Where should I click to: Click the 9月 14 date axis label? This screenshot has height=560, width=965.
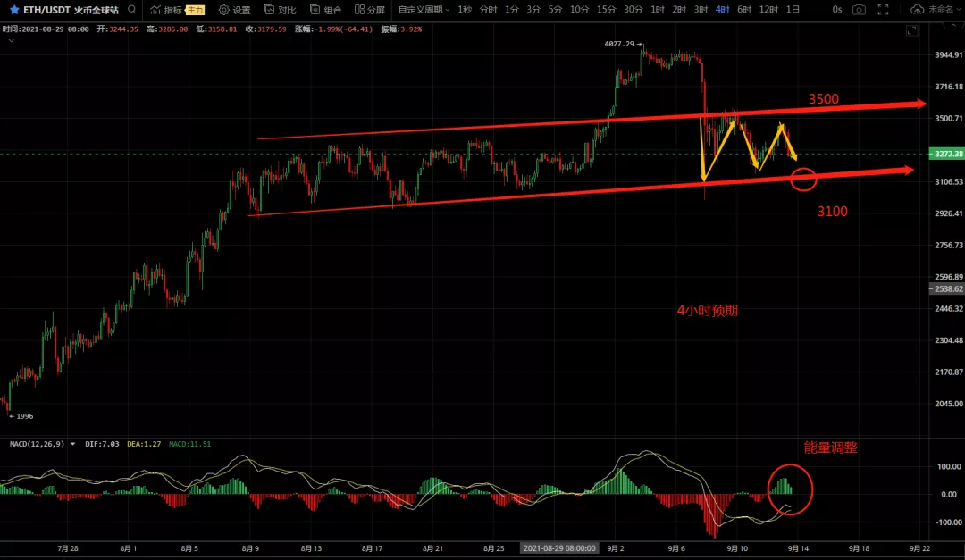pyautogui.click(x=798, y=548)
